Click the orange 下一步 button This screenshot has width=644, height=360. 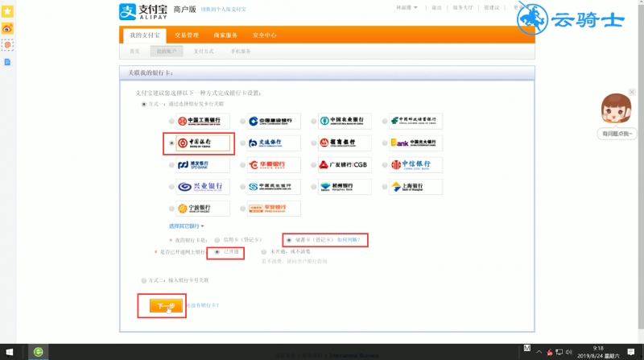(166, 306)
